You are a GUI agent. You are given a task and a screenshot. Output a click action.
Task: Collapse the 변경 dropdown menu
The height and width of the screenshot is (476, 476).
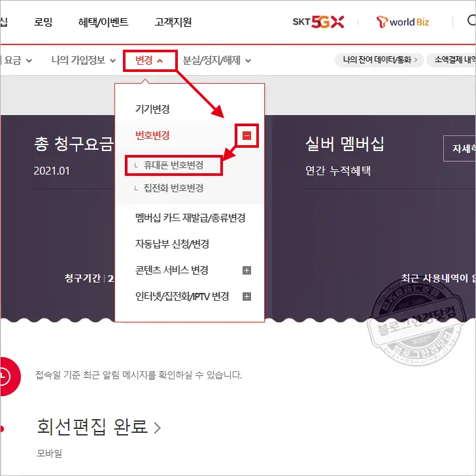click(149, 60)
